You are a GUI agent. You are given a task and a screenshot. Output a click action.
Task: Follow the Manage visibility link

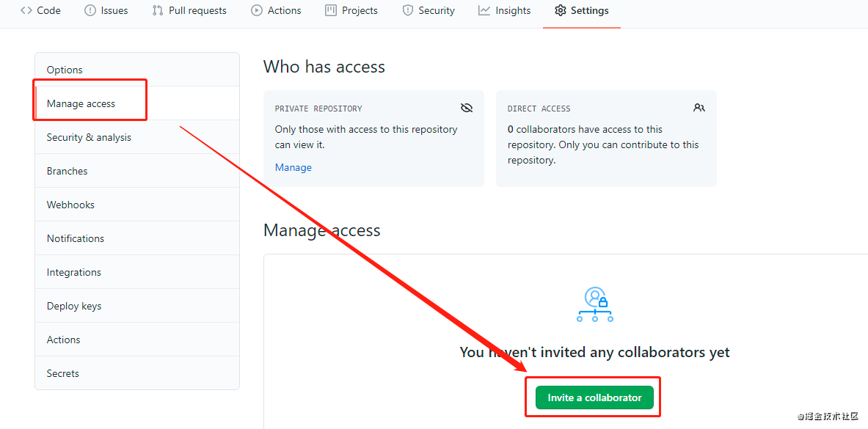293,167
